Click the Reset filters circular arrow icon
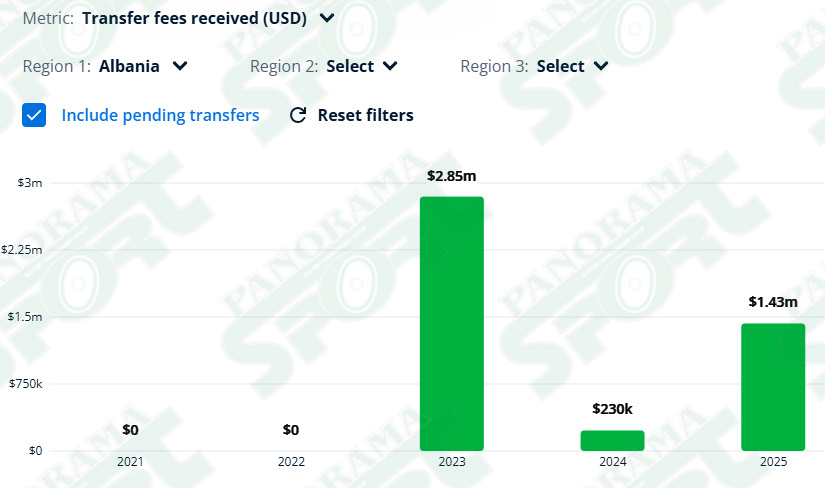The width and height of the screenshot is (825, 488). 298,115
